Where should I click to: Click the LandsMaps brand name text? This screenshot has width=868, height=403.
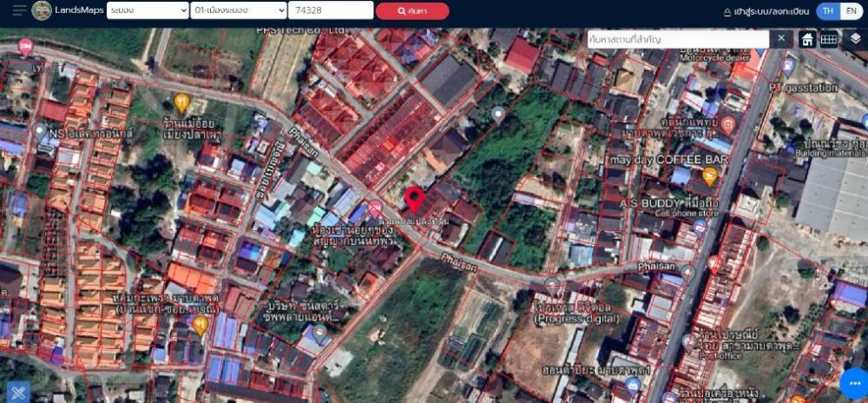(x=80, y=10)
